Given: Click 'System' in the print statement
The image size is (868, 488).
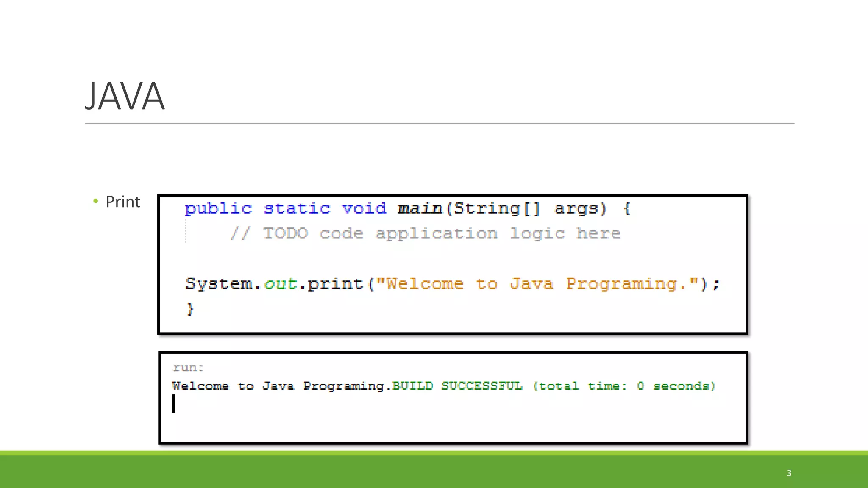Looking at the screenshot, I should click(219, 284).
